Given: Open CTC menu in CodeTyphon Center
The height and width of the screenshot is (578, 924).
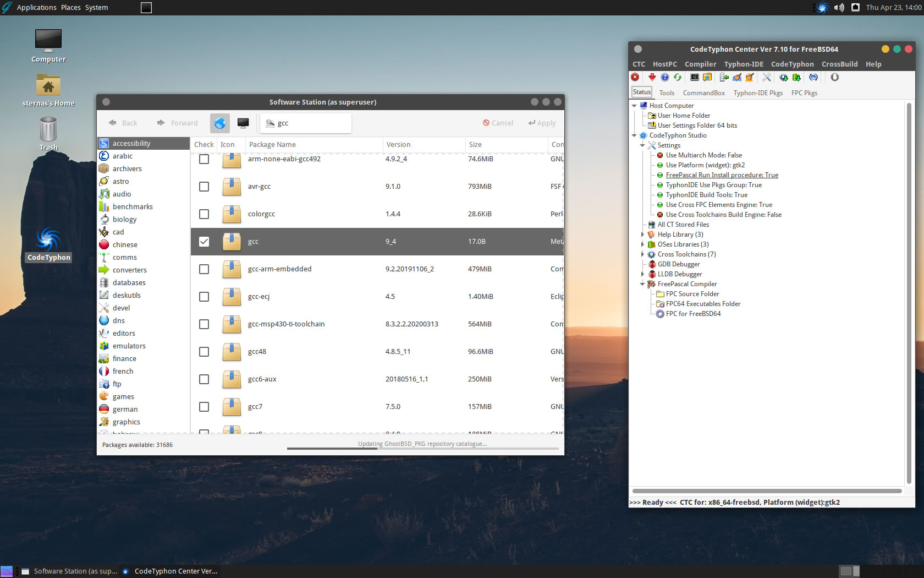Looking at the screenshot, I should (639, 64).
